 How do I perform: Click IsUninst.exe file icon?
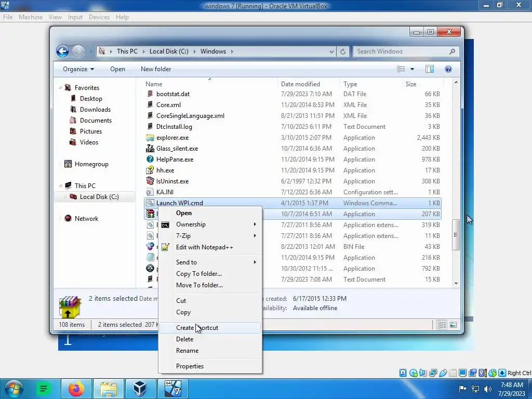[150, 181]
